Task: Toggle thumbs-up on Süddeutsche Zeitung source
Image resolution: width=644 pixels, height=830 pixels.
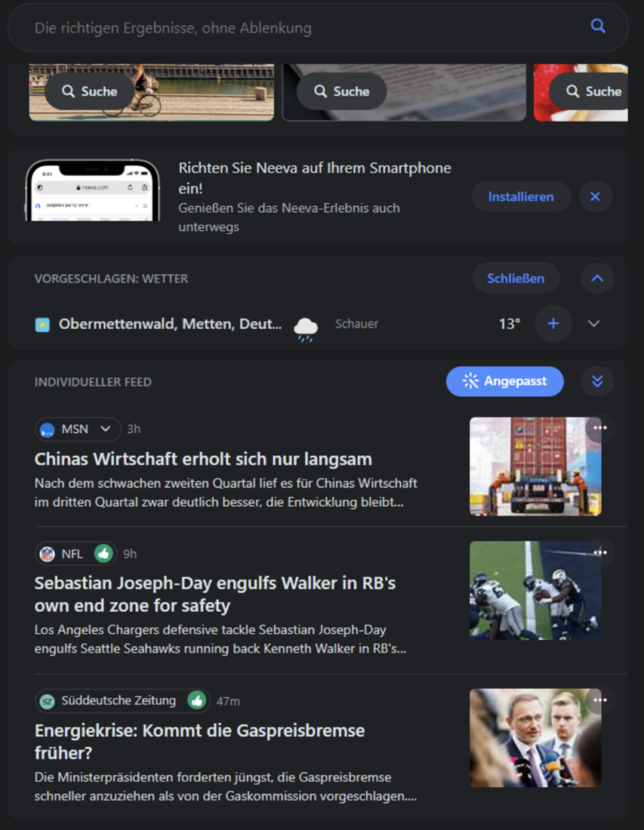Action: click(197, 701)
